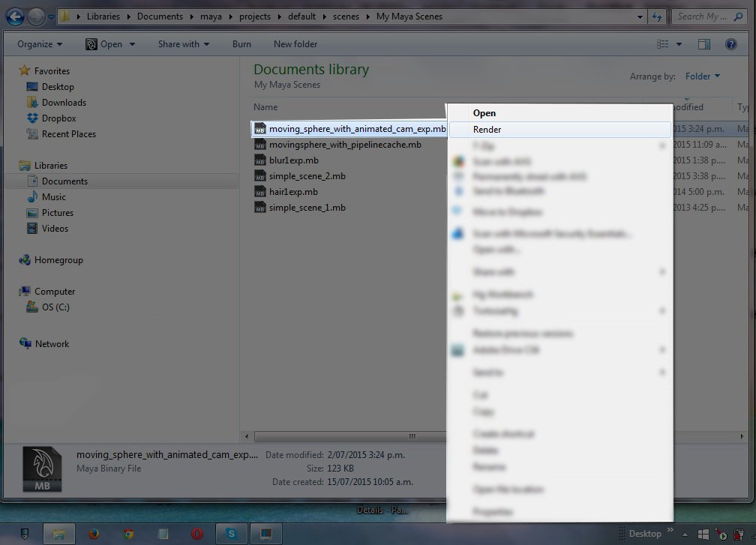Image resolution: width=756 pixels, height=545 pixels.
Task: Click the Maya file thumbnail in the details pane
Action: (x=42, y=468)
